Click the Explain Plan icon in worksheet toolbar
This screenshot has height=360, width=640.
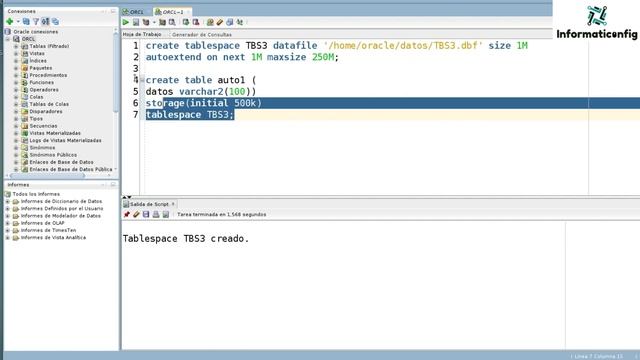tap(146, 22)
